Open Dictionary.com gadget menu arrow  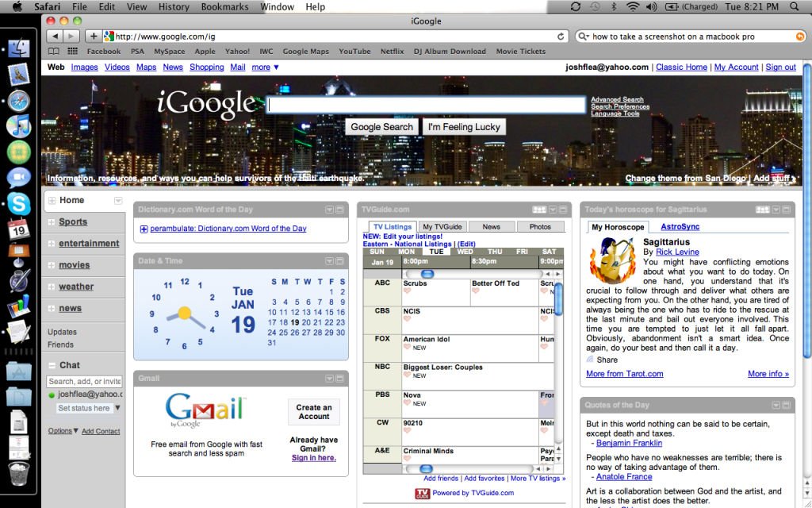pos(329,210)
